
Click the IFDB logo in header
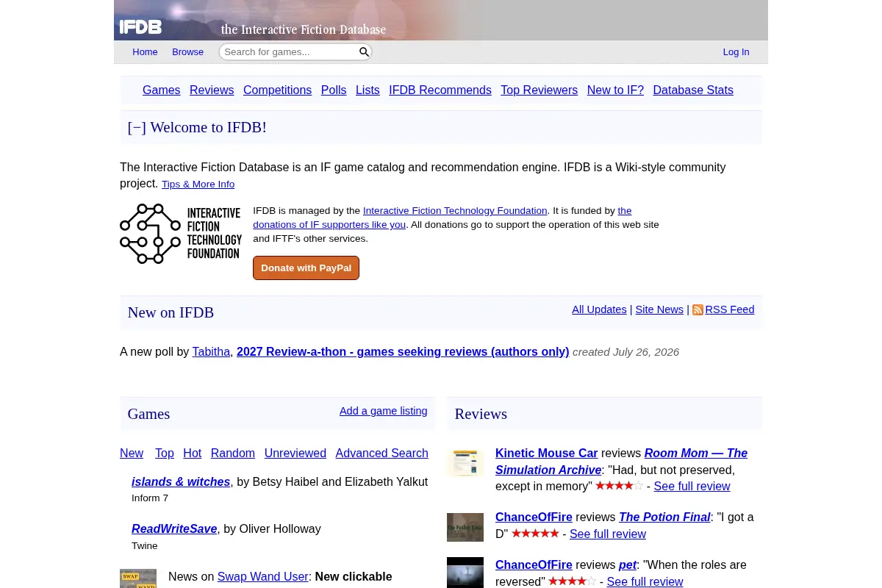point(141,27)
